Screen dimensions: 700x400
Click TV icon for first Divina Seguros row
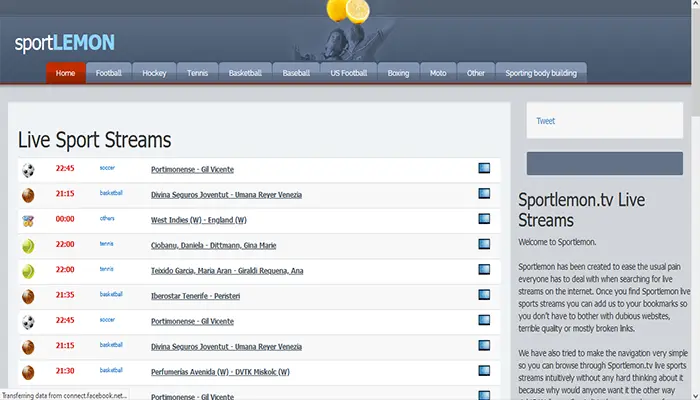pyautogui.click(x=484, y=193)
